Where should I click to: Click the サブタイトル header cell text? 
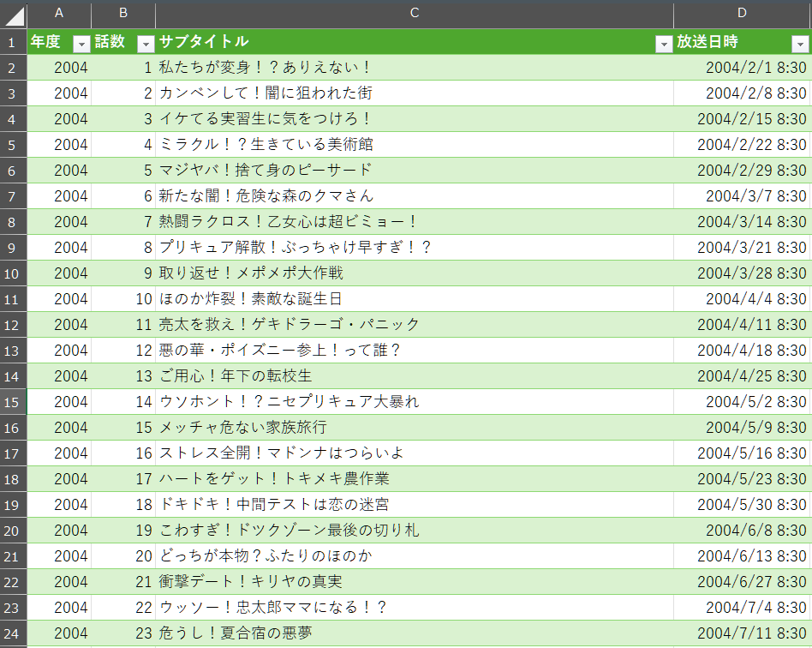(x=205, y=42)
